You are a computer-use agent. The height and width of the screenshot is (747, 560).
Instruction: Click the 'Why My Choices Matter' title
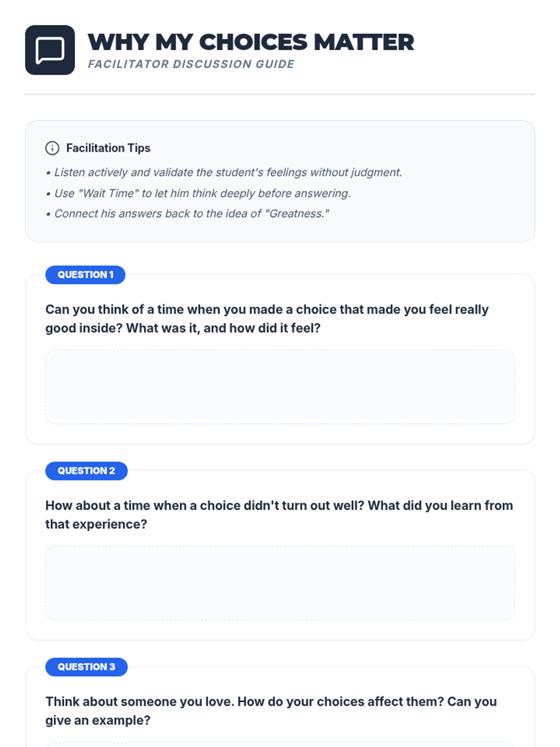(x=251, y=42)
